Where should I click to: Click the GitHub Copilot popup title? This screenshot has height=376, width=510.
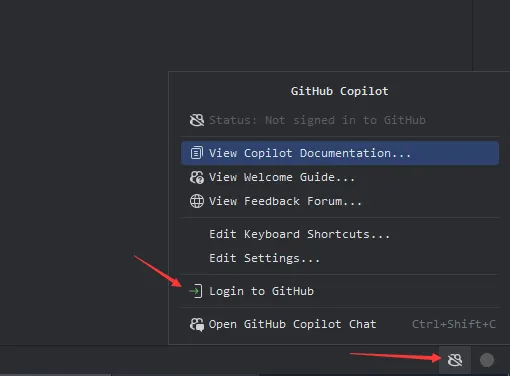(x=339, y=91)
